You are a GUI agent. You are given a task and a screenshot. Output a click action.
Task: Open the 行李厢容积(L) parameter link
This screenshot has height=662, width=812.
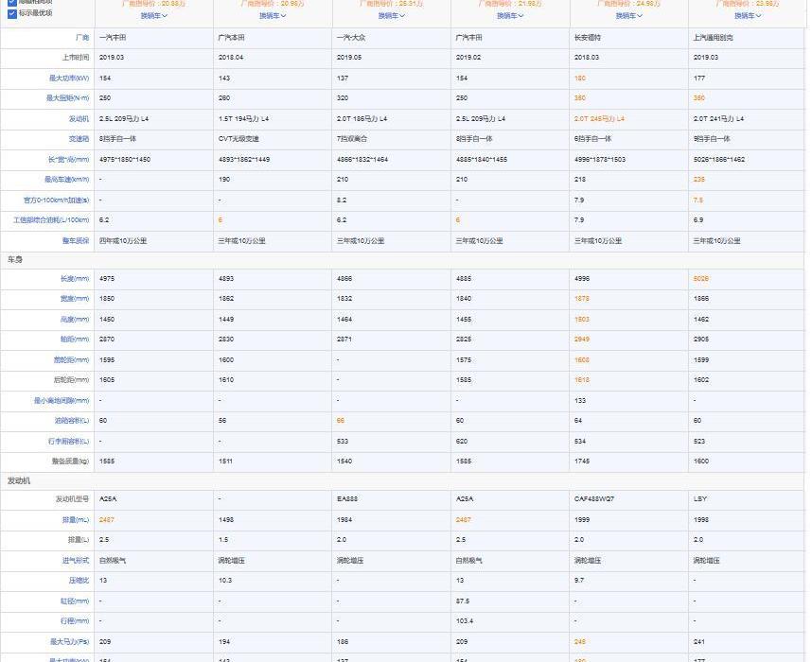(x=69, y=442)
